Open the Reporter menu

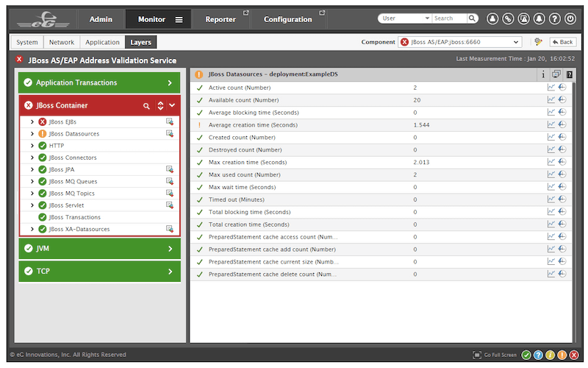(220, 19)
